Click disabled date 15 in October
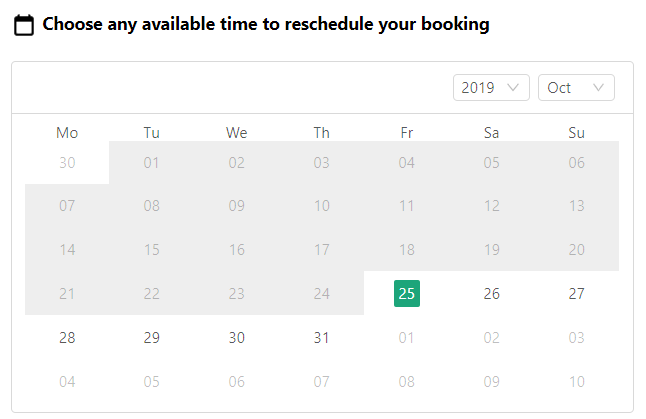The image size is (646, 419). point(152,250)
